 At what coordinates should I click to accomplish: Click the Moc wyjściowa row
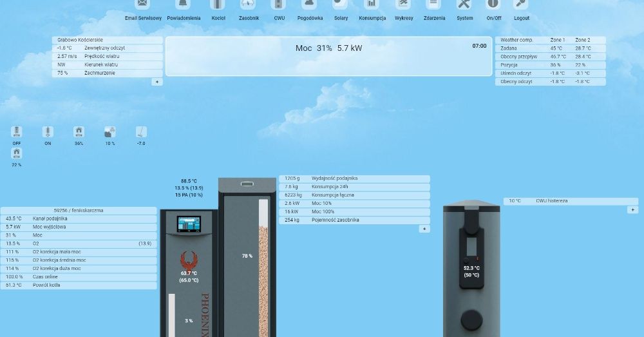[x=79, y=227]
